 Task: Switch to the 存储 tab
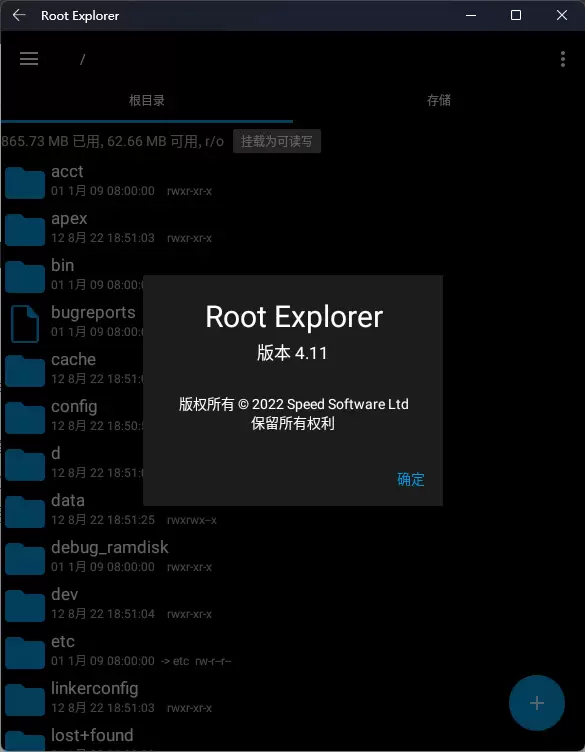(x=439, y=100)
